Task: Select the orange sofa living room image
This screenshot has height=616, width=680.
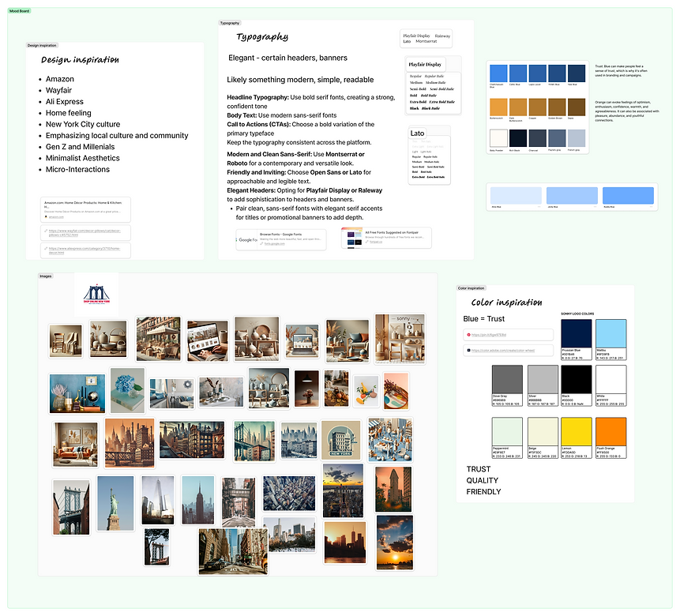Action: tap(76, 445)
